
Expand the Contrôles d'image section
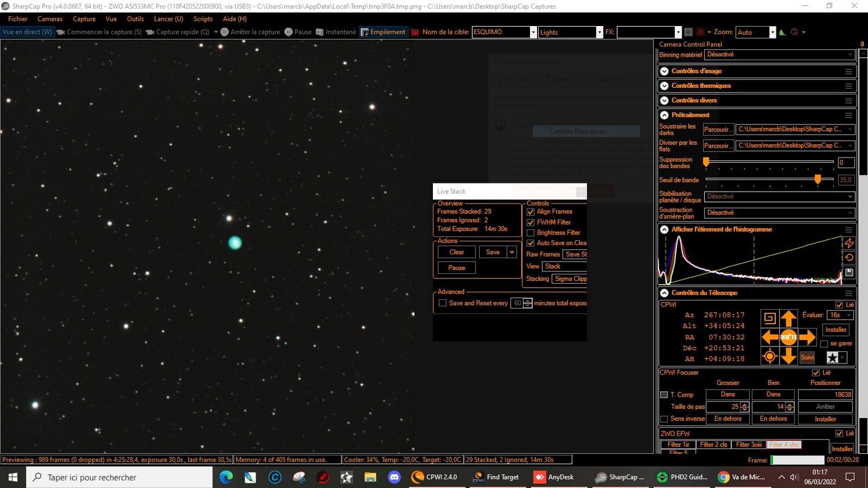(x=664, y=71)
